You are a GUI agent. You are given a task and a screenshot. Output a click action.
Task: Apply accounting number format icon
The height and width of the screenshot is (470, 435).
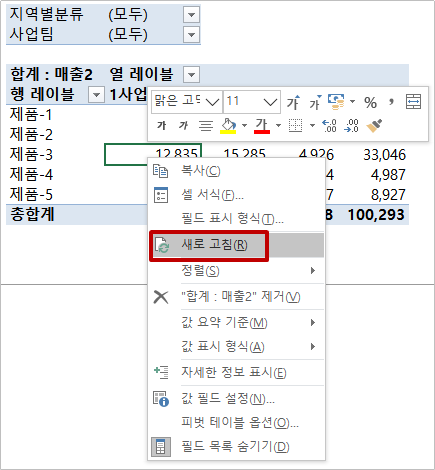point(336,102)
